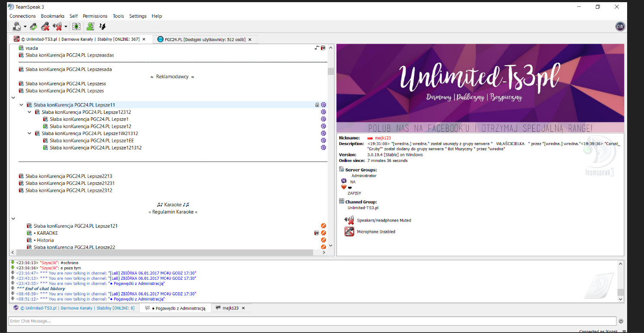This screenshot has width=644, height=333.
Task: Close the majk123 chat tab
Action: point(243,308)
